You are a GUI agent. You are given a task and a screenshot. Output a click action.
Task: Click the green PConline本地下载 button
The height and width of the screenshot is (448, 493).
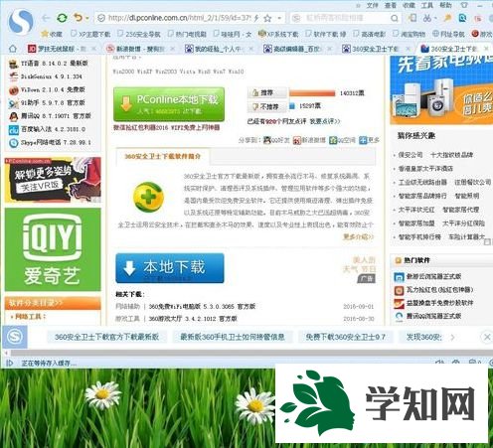pyautogui.click(x=169, y=104)
